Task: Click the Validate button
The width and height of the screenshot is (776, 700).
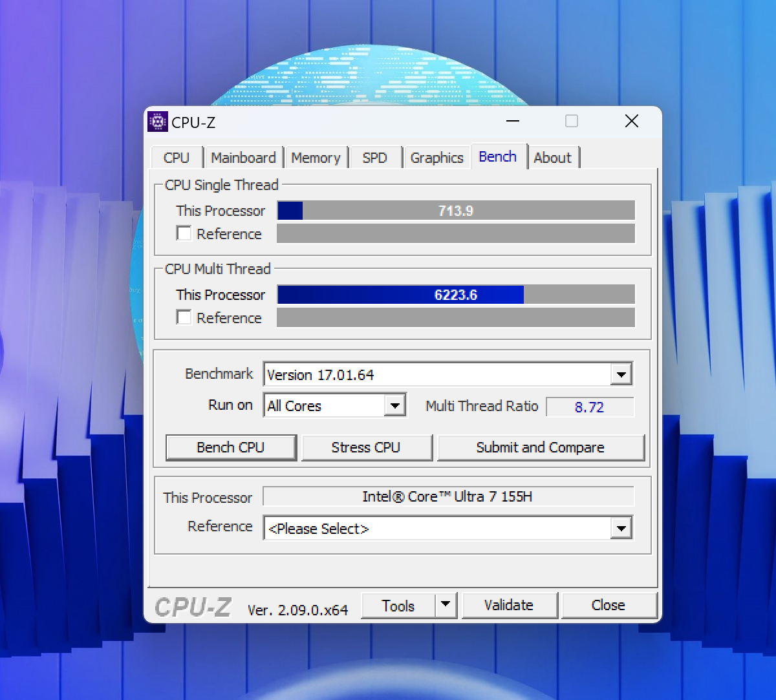Action: pyautogui.click(x=510, y=606)
